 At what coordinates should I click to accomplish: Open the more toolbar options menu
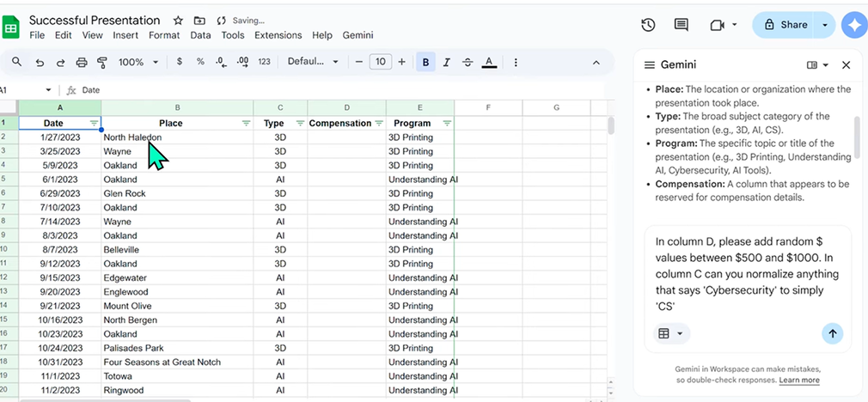click(x=516, y=63)
